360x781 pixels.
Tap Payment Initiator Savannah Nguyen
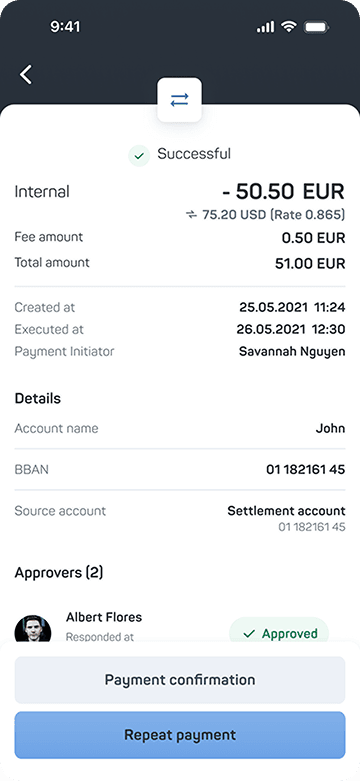(292, 352)
